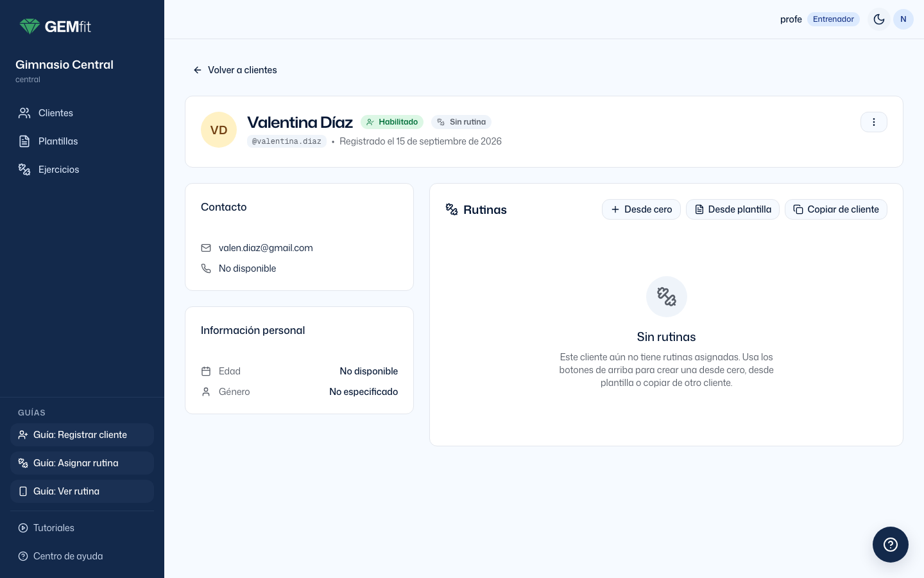This screenshot has height=578, width=924.
Task: Click the phone icon in Contacto
Action: click(206, 268)
